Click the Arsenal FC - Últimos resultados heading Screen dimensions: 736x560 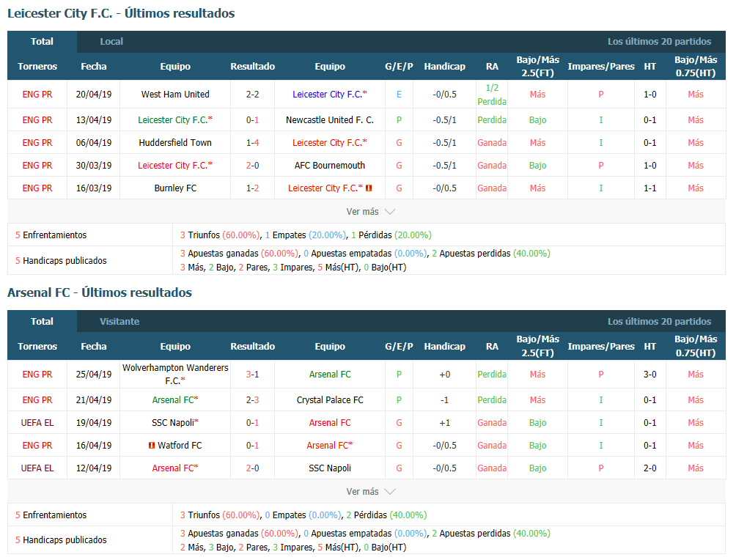pos(100,292)
